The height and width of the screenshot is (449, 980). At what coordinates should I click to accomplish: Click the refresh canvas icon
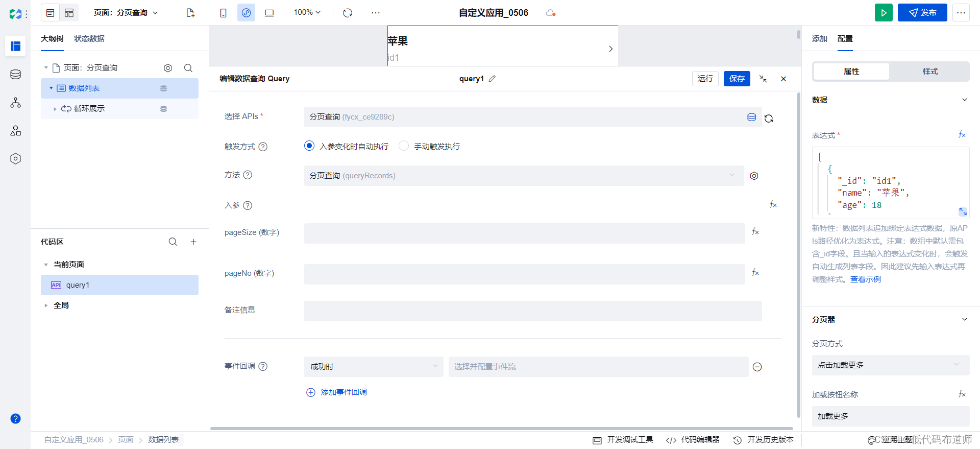tap(348, 13)
